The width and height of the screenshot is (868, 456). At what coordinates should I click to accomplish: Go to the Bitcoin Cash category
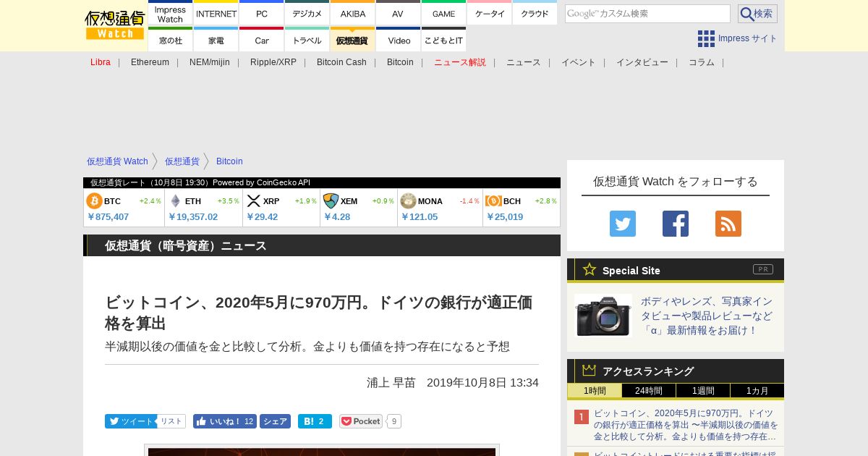(x=341, y=62)
